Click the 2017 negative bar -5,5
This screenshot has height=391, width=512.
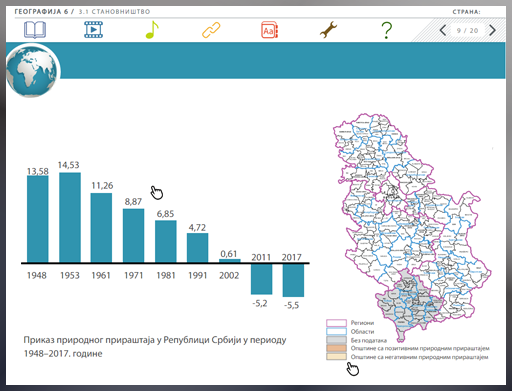293,280
